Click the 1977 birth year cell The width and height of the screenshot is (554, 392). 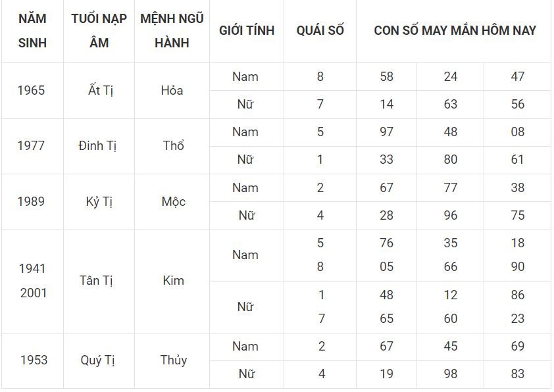click(32, 146)
